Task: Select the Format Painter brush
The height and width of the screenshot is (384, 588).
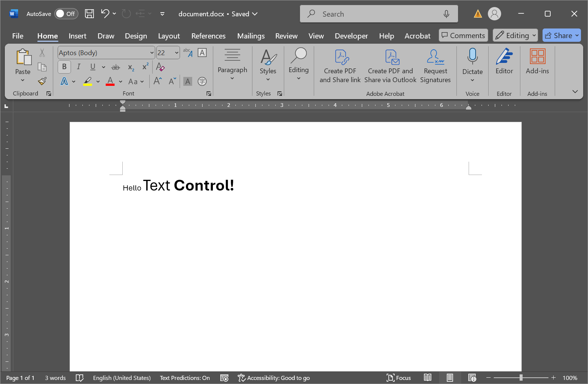Action: pos(42,81)
